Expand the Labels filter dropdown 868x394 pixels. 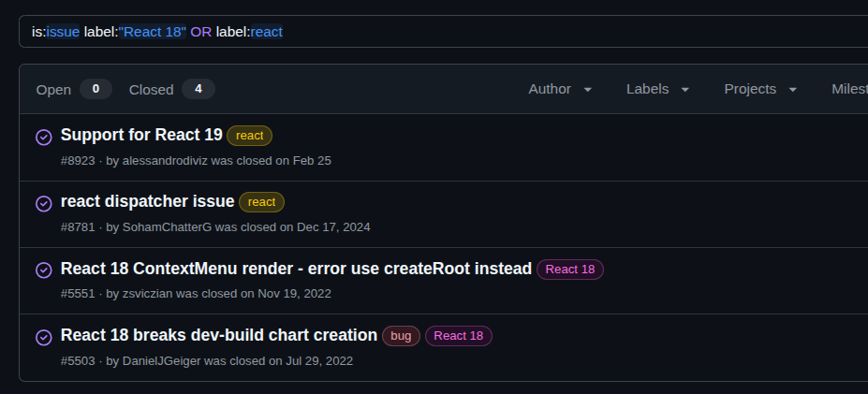pos(657,89)
